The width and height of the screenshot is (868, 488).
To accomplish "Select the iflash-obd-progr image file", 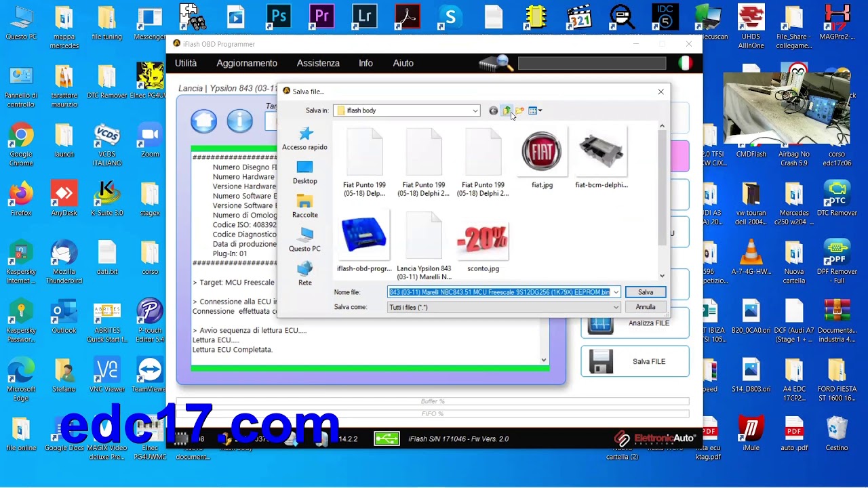I will pyautogui.click(x=364, y=243).
